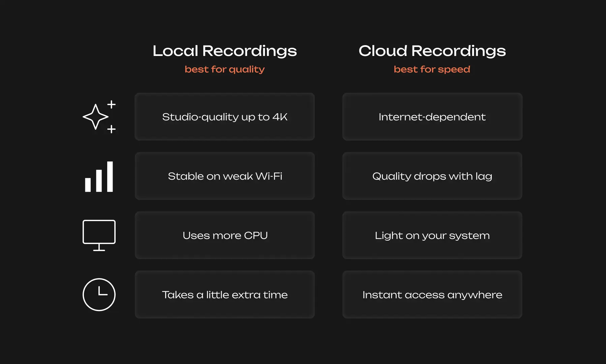606x364 pixels.
Task: Click the plus sign above the sparkle icon
Action: 112,103
